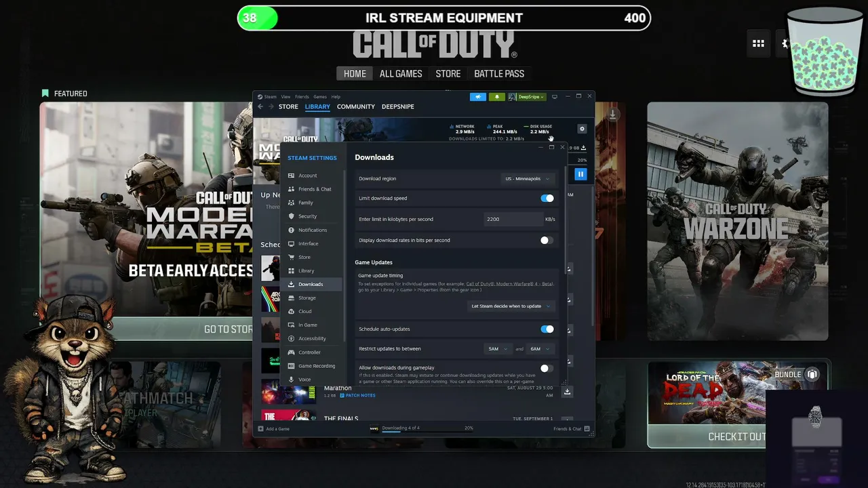This screenshot has width=868, height=488.
Task: Disable the Limit download speed toggle
Action: coord(547,199)
